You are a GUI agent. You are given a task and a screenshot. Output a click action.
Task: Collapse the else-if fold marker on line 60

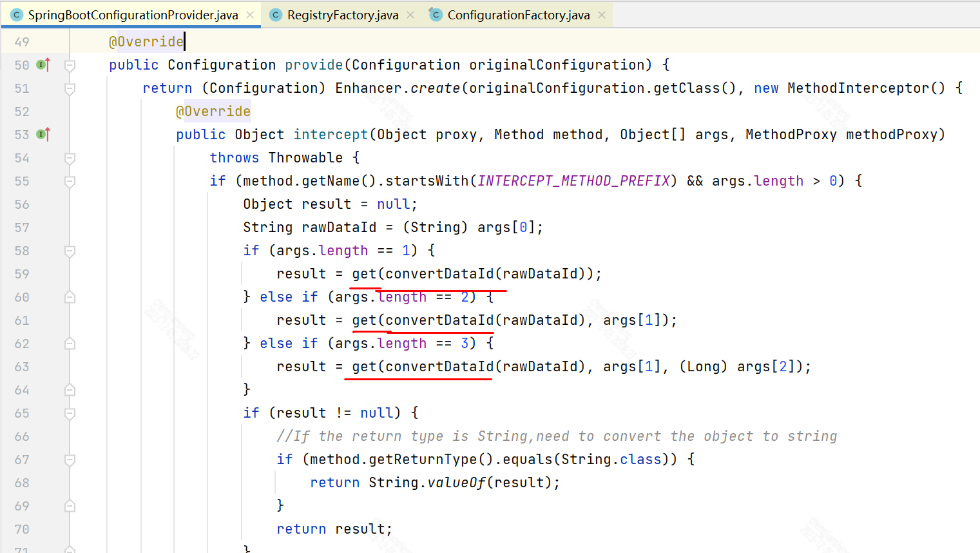coord(70,297)
